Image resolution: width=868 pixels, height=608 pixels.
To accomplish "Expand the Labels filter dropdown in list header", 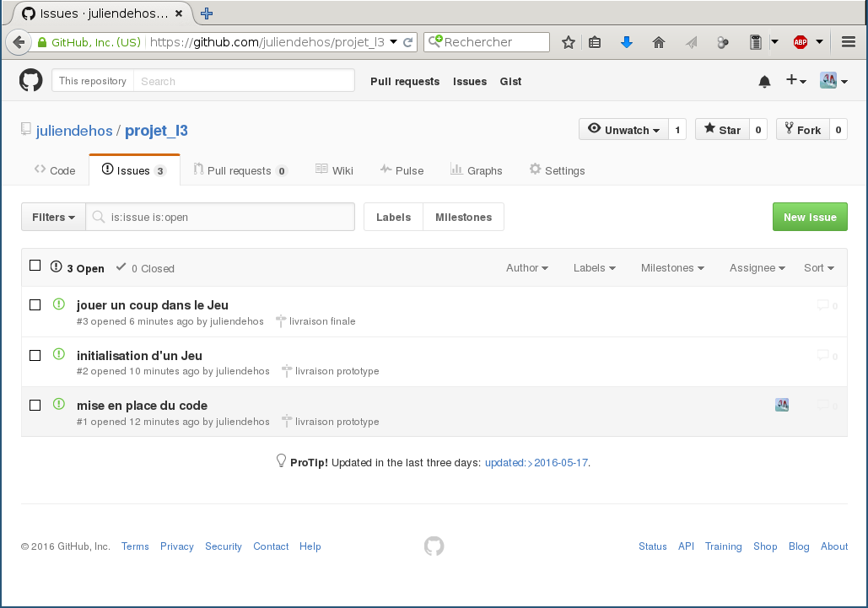I will [x=595, y=268].
